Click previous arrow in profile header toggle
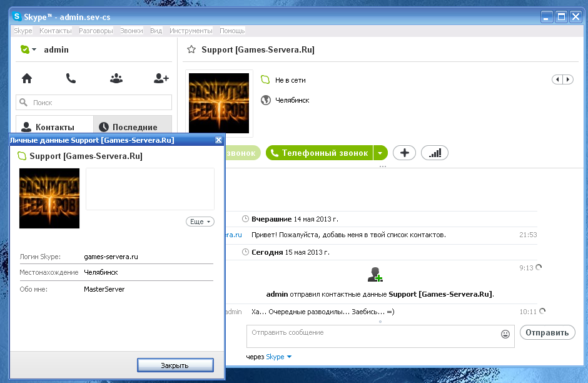Image resolution: width=588 pixels, height=383 pixels. tap(557, 79)
